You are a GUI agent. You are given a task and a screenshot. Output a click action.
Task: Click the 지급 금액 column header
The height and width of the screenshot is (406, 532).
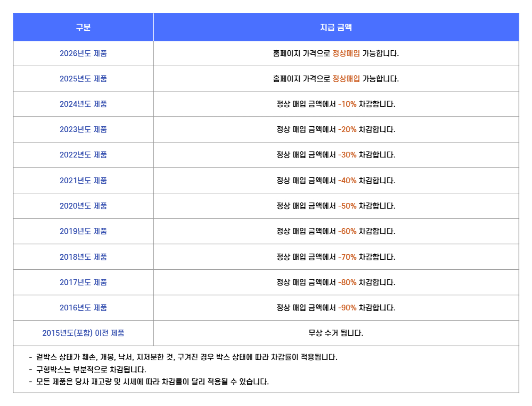pyautogui.click(x=336, y=27)
